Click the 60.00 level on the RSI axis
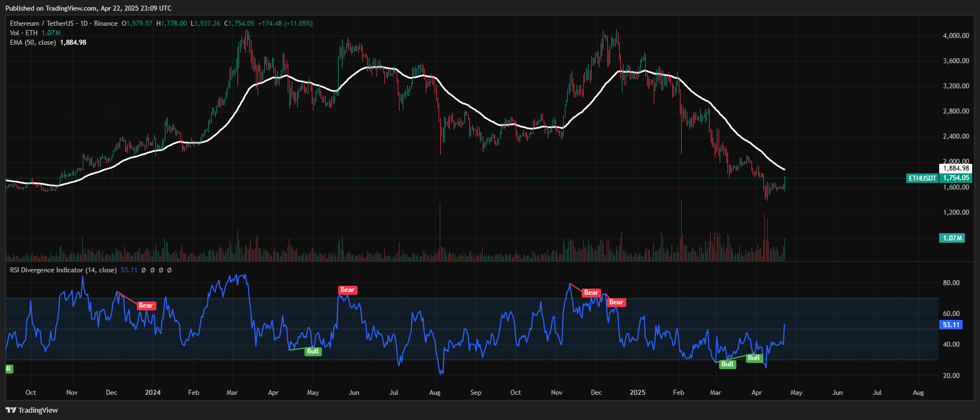 [952, 314]
